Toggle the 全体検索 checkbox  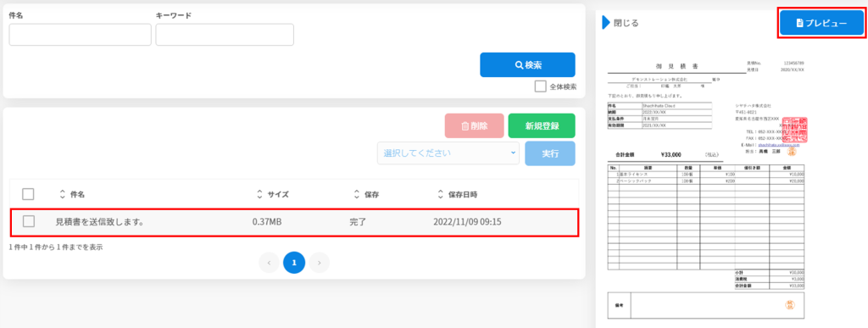point(541,86)
